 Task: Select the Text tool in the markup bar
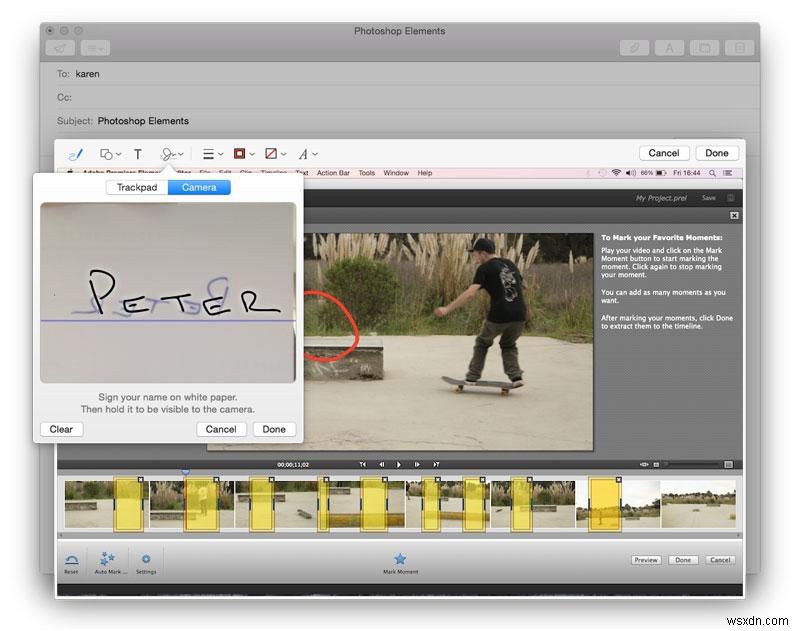point(137,153)
